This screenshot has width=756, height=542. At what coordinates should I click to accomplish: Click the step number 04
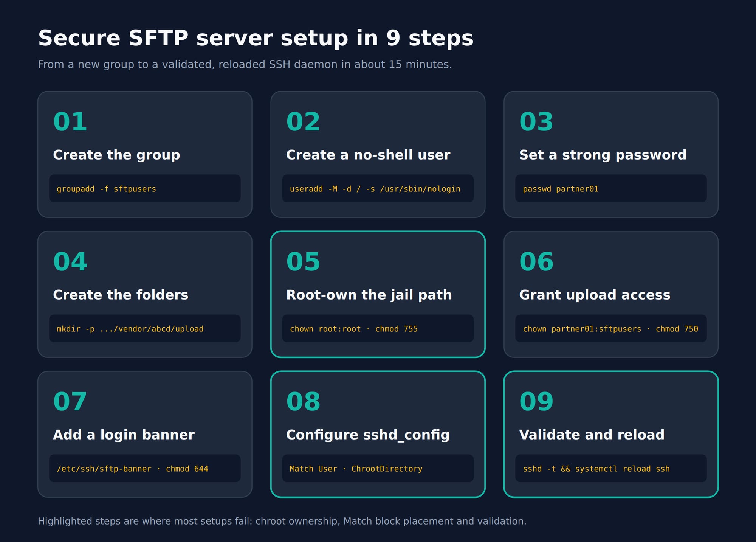coord(70,262)
